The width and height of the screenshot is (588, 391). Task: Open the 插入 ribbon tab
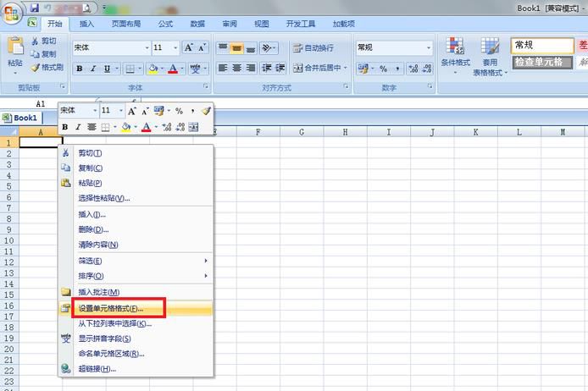86,24
